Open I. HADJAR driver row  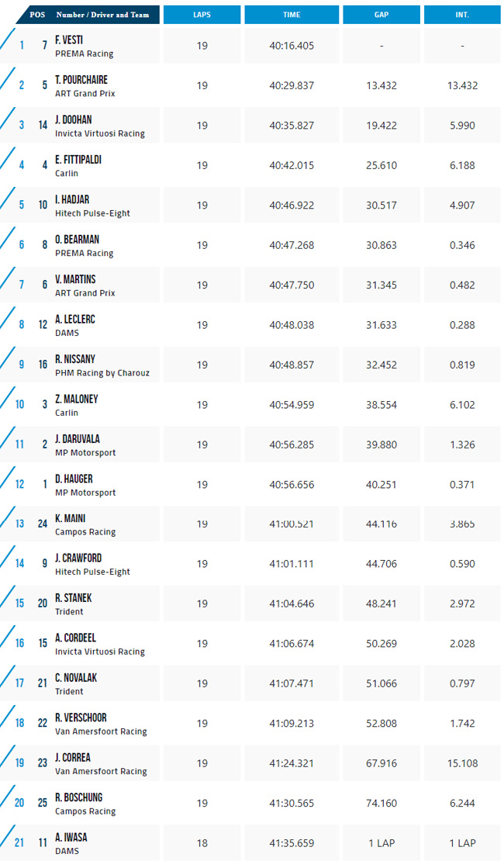(x=250, y=206)
